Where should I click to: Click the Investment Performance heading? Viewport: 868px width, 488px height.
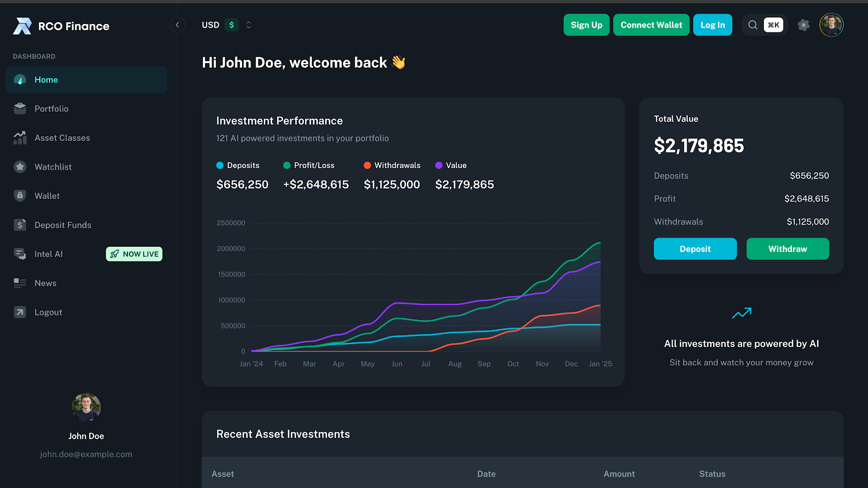(x=279, y=121)
